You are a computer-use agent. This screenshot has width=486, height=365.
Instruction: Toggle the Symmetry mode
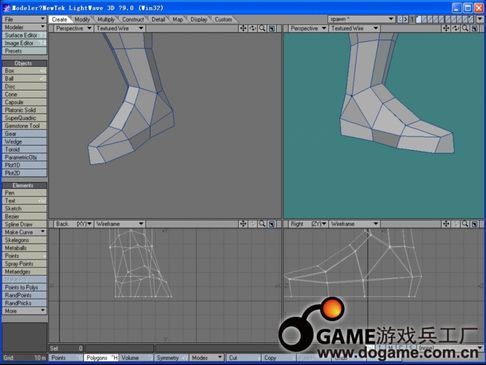pos(171,358)
